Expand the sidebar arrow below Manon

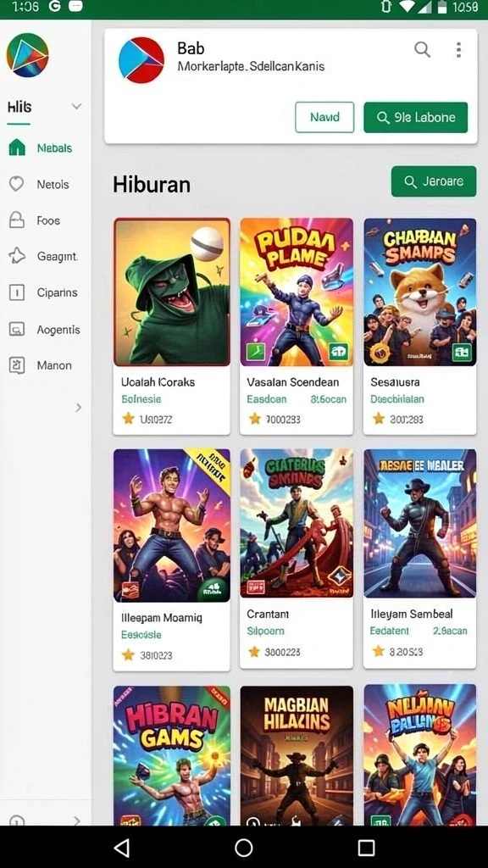pyautogui.click(x=79, y=408)
